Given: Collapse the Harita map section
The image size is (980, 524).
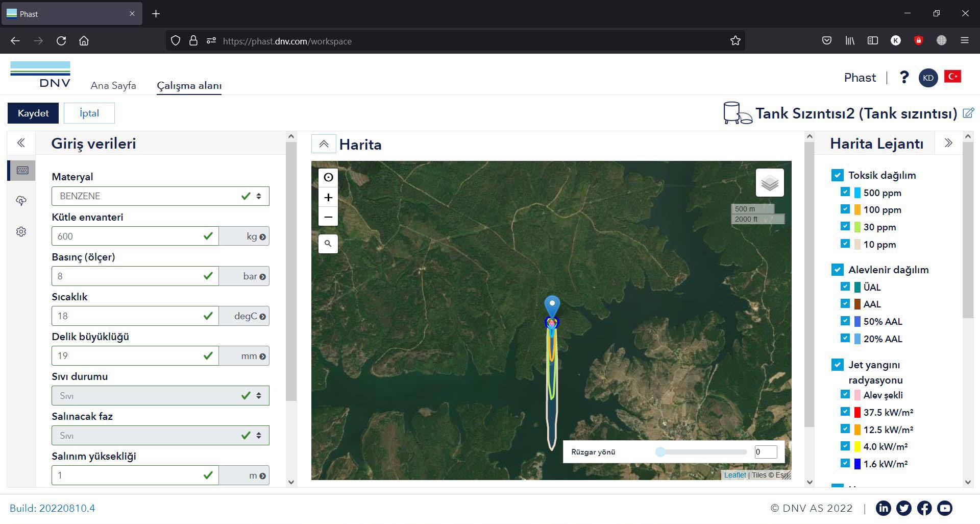Looking at the screenshot, I should coord(324,144).
